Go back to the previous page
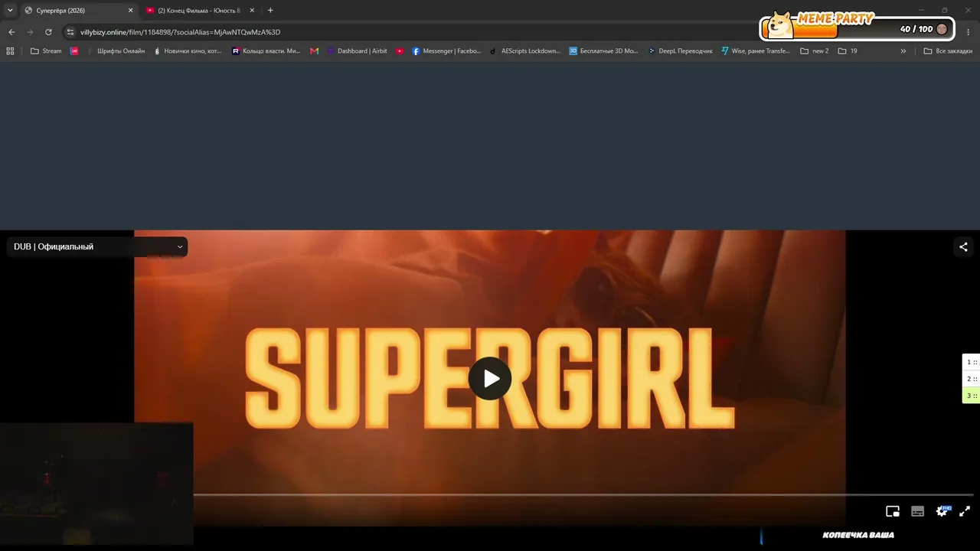The image size is (980, 551). (x=11, y=32)
